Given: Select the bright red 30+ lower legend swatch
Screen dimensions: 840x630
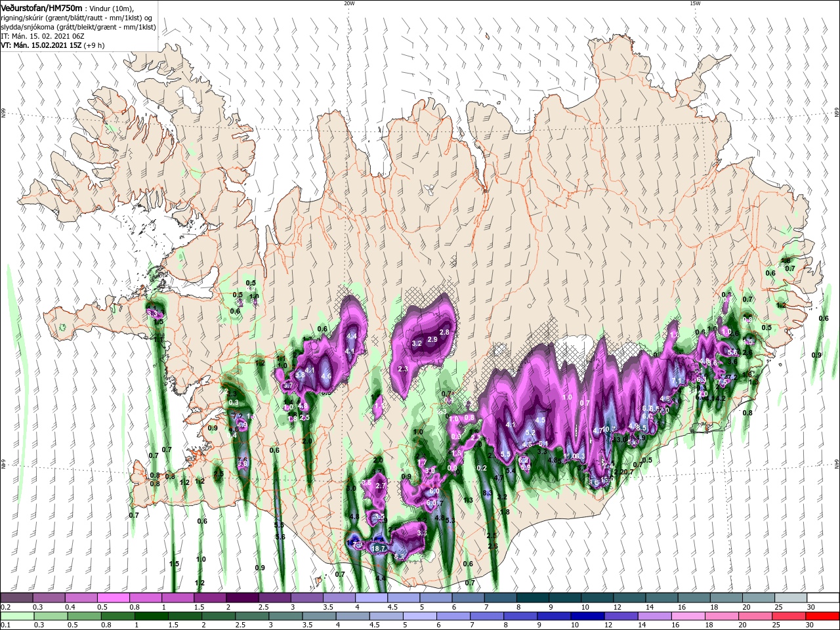Looking at the screenshot, I should coord(824,616).
